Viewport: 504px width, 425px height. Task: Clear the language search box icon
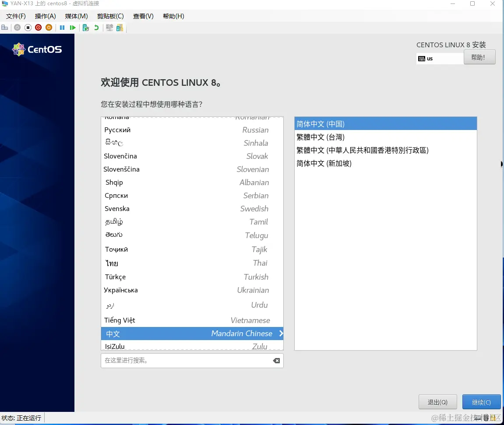276,360
